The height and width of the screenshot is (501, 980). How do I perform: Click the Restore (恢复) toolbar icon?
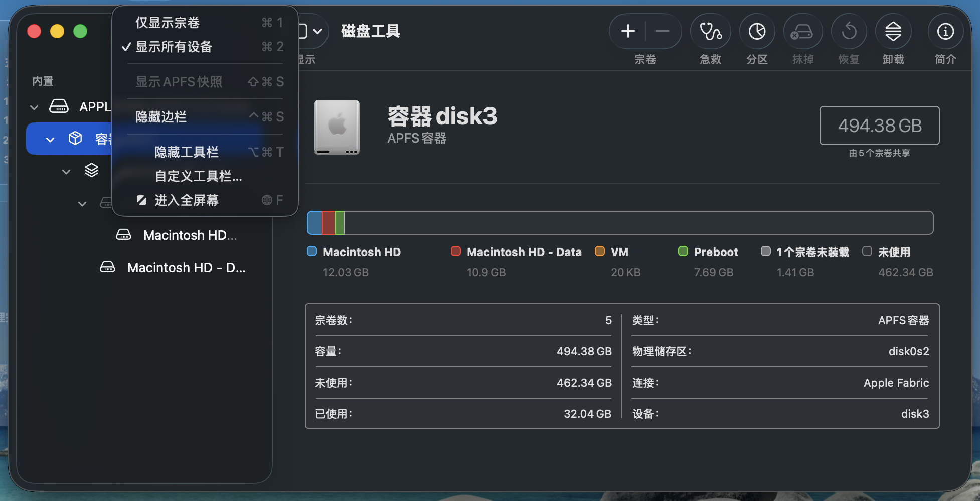click(x=849, y=32)
